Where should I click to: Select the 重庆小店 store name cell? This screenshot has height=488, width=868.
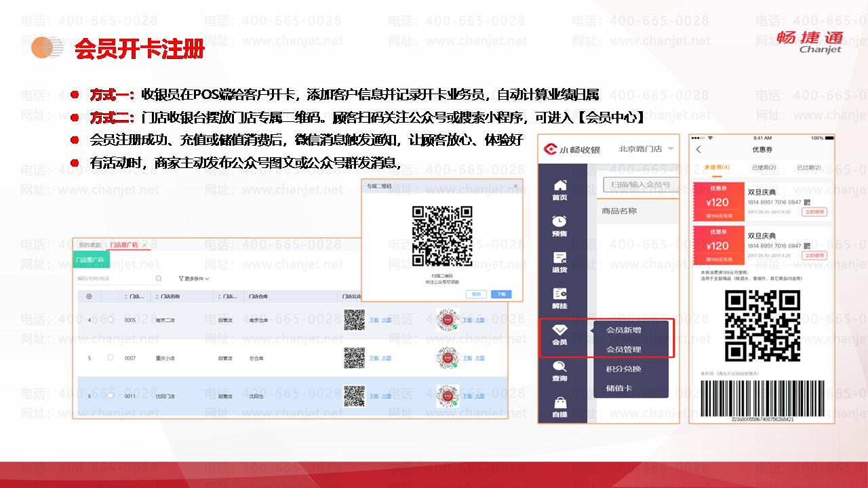tap(165, 358)
